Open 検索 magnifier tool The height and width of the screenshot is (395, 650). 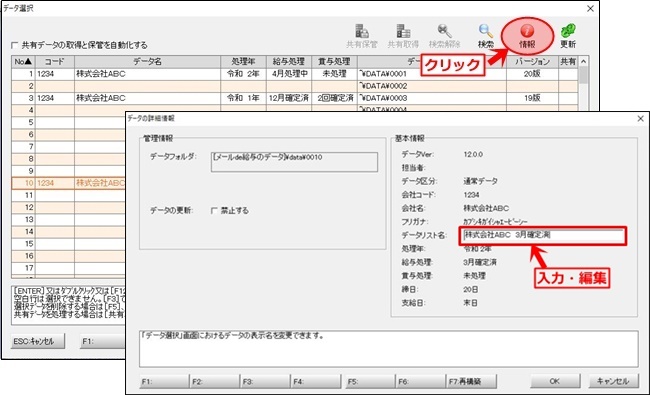point(485,36)
